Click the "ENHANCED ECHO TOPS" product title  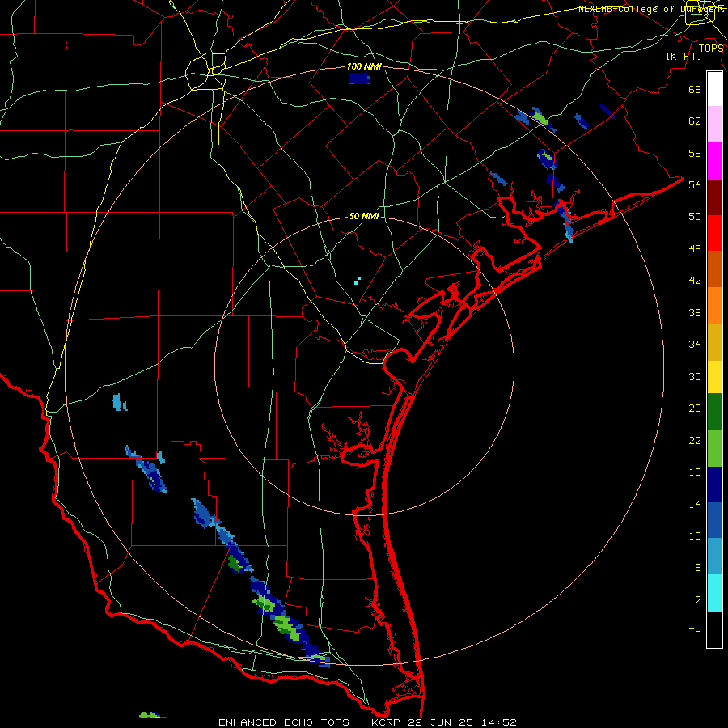click(x=284, y=722)
